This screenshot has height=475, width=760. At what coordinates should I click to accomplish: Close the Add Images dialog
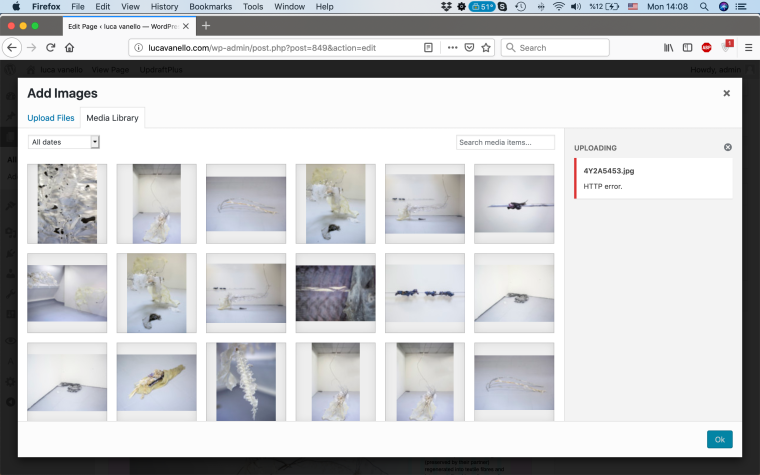(x=726, y=93)
